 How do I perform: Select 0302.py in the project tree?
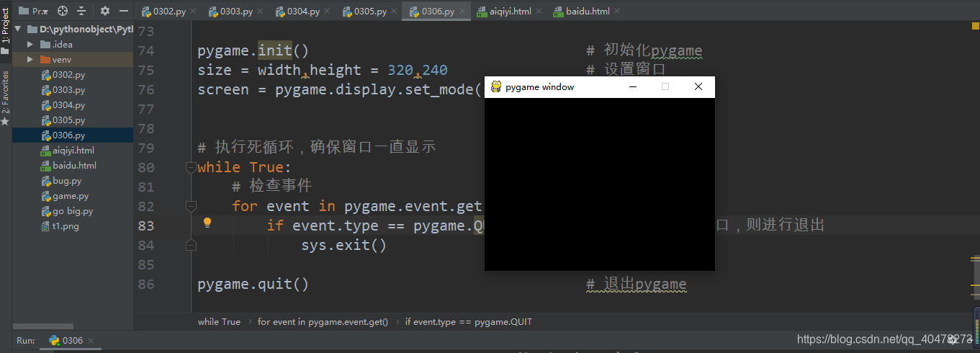pyautogui.click(x=63, y=75)
